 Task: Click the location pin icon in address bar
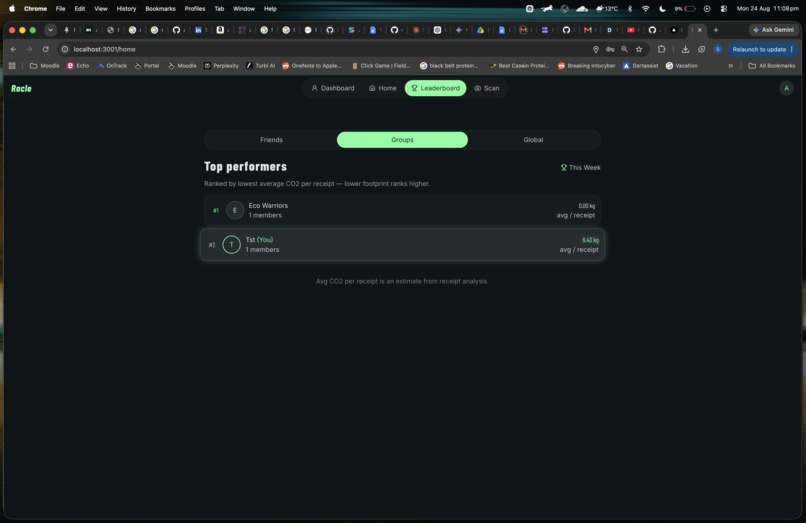(x=596, y=49)
